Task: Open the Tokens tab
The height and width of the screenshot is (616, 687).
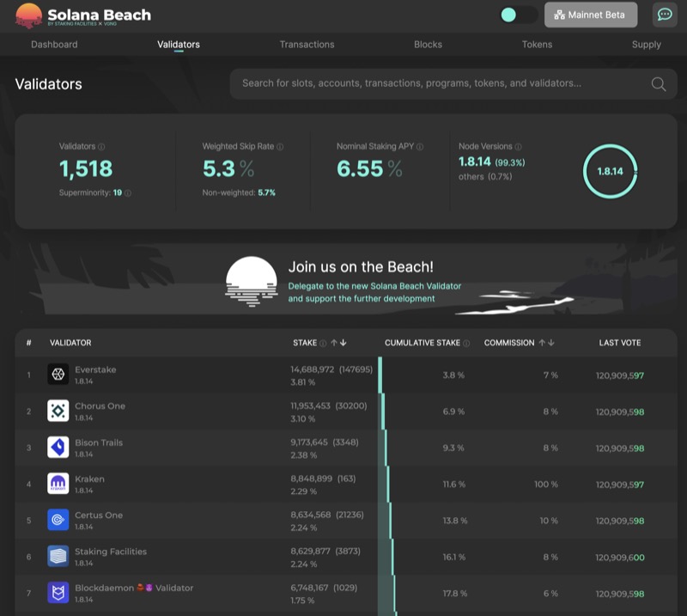Action: point(537,45)
